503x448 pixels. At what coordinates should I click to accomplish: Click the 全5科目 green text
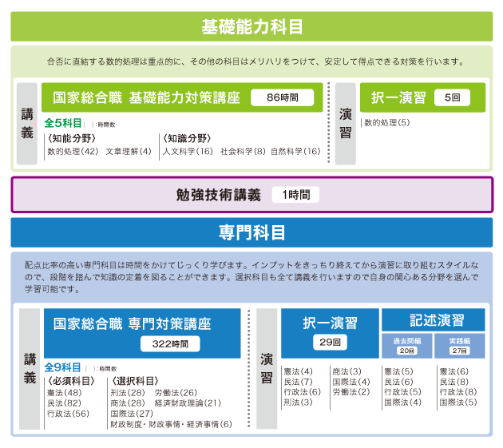(63, 123)
